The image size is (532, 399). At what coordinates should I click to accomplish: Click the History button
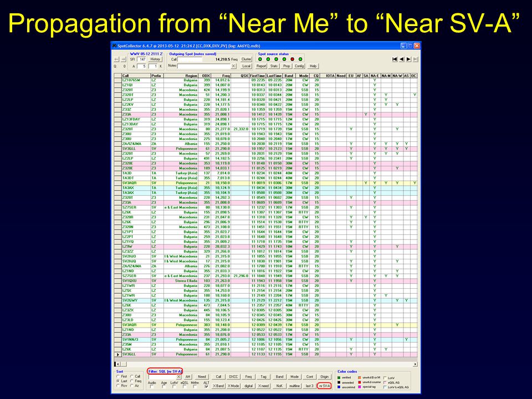point(155,59)
